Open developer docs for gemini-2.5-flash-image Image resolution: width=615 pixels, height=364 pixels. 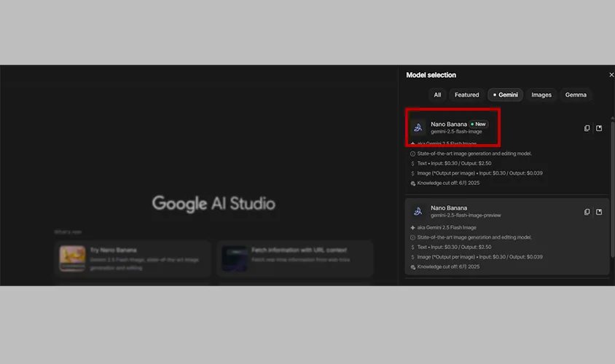(599, 128)
